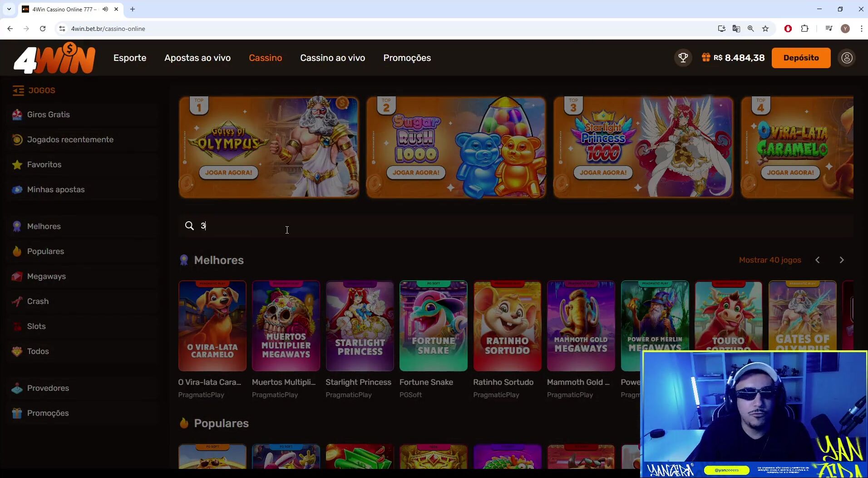Viewport: 868px width, 478px height.
Task: Translate this page icon
Action: click(736, 29)
